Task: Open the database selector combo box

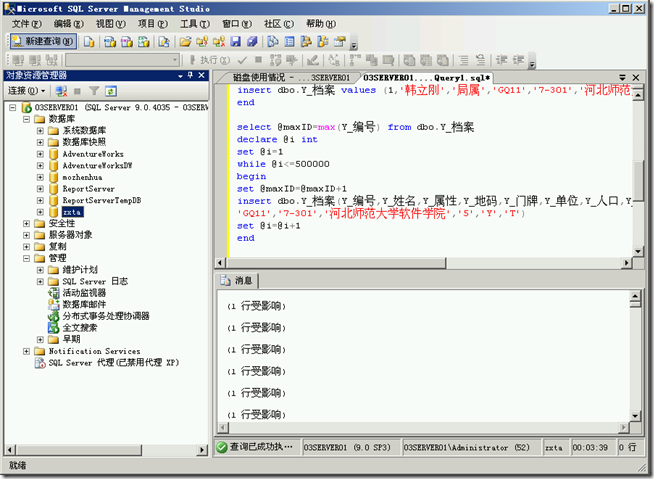Action: coord(123,61)
